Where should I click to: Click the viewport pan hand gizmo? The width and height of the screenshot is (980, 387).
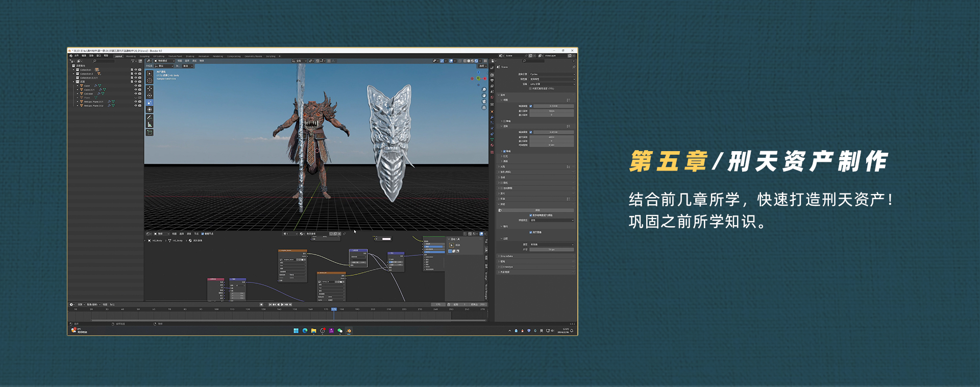click(484, 95)
